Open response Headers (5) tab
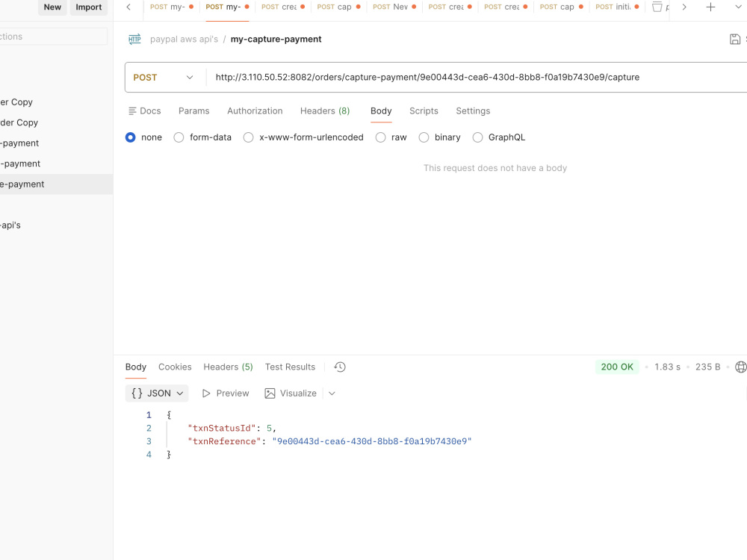Viewport: 747px width, 560px height. [228, 367]
